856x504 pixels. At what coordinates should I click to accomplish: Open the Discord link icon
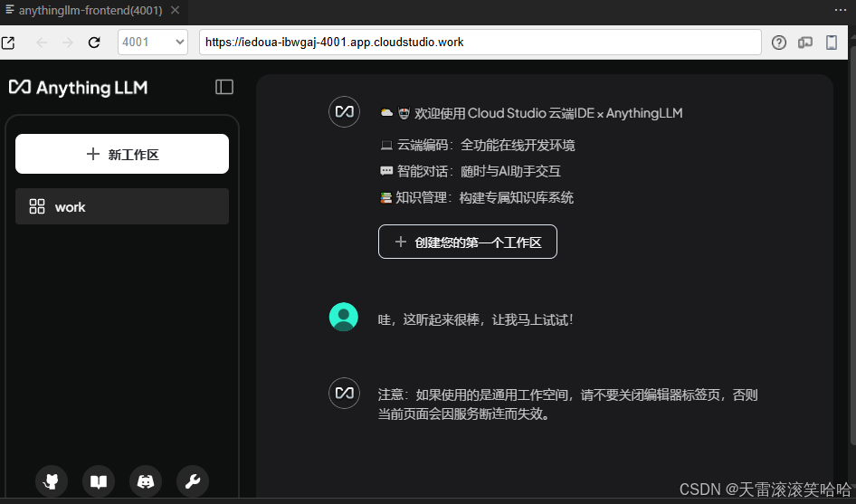click(x=145, y=481)
